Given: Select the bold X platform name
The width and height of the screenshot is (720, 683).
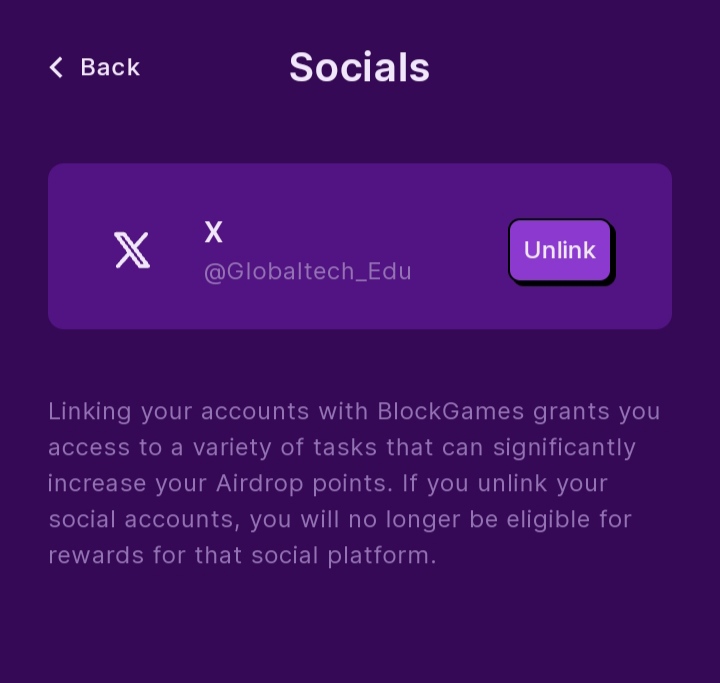Looking at the screenshot, I should pos(213,233).
